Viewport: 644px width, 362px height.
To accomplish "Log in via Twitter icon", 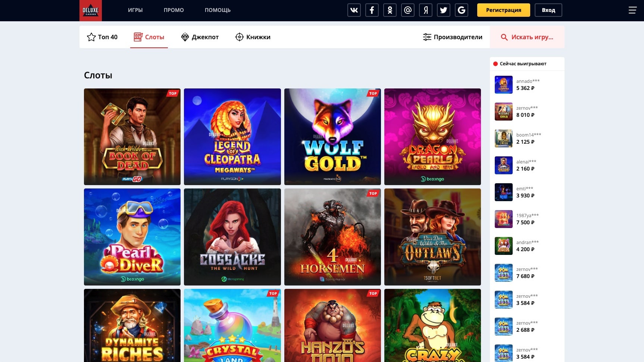I will 443,10.
